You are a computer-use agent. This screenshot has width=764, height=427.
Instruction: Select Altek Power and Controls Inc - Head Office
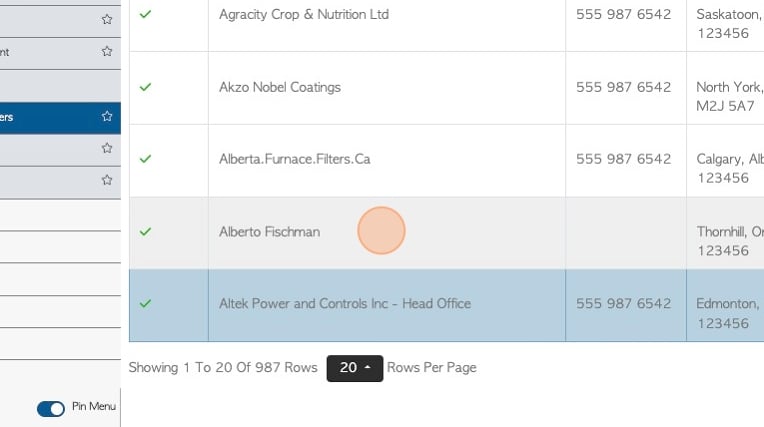pos(345,304)
